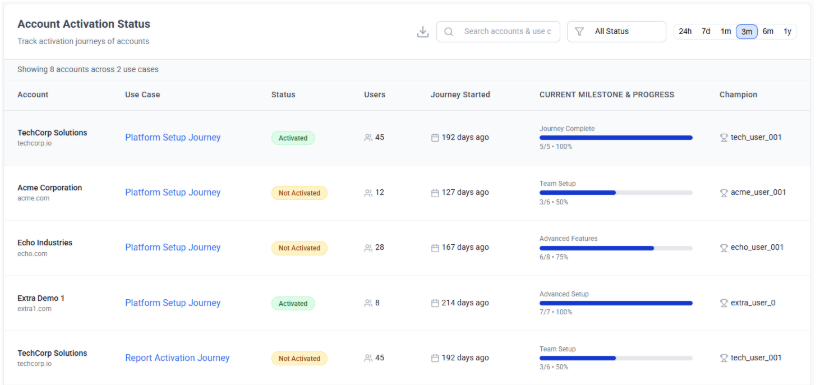Image resolution: width=817 pixels, height=385 pixels.
Task: Select the 6m time range
Action: point(768,32)
